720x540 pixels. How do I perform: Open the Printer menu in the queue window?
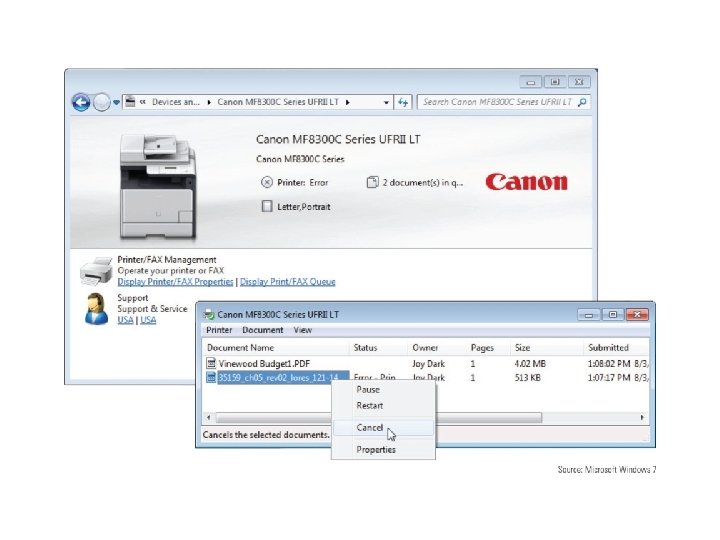click(x=219, y=330)
